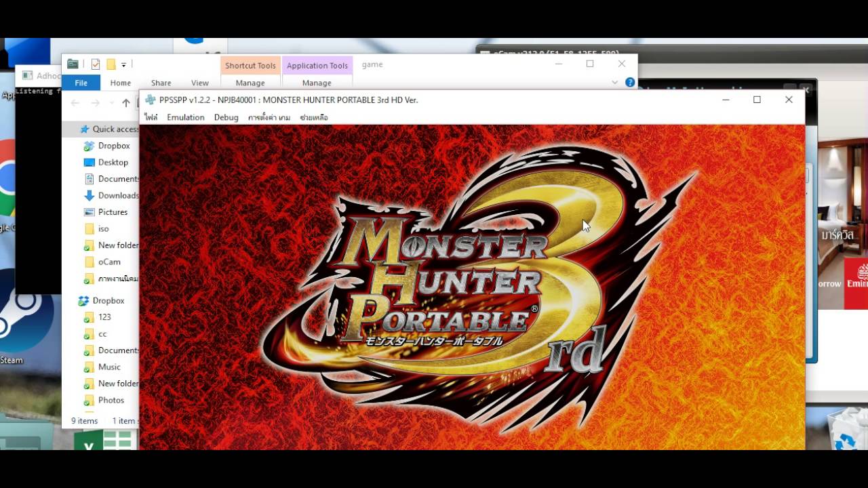This screenshot has width=868, height=488.
Task: Click the New folder icon in quick access toolbar
Action: (111, 64)
